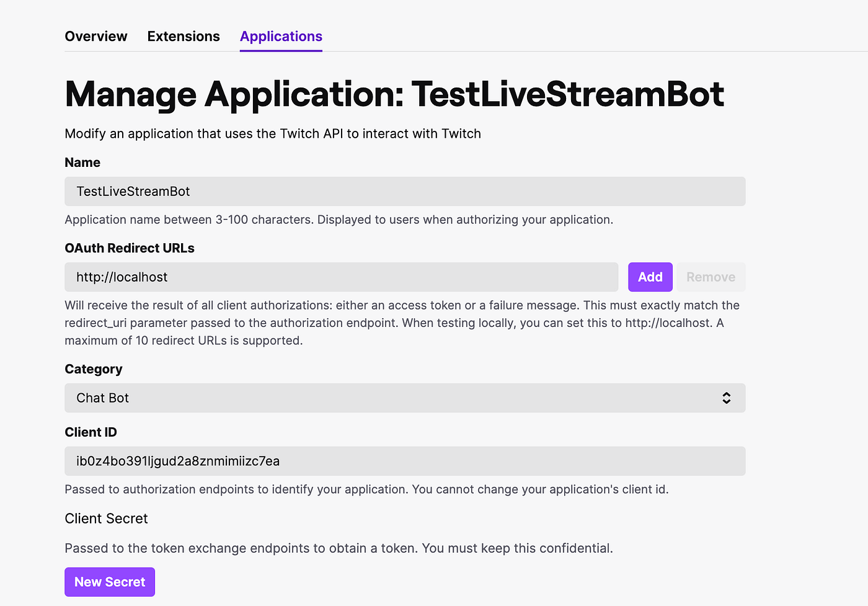Click inside the Client ID field
The height and width of the screenshot is (606, 868).
click(x=404, y=461)
